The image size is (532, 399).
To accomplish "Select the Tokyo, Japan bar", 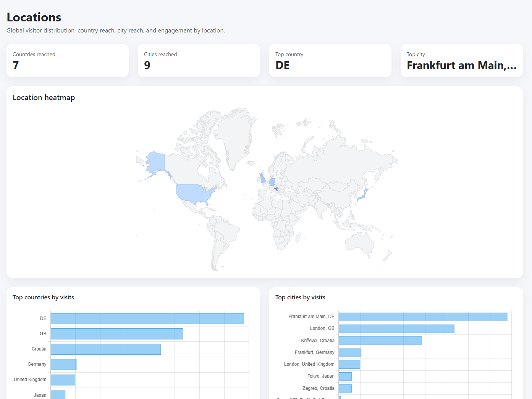I will 345,376.
